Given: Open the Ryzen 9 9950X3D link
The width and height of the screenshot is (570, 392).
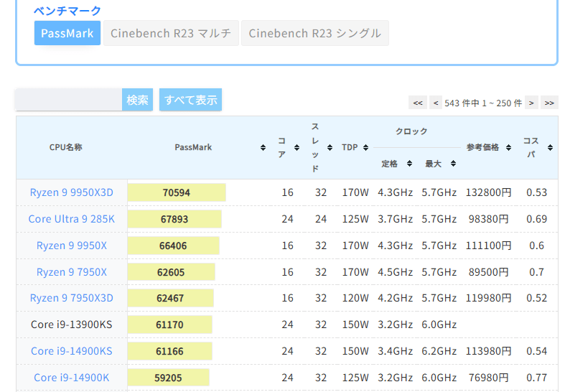Looking at the screenshot, I should click(72, 192).
